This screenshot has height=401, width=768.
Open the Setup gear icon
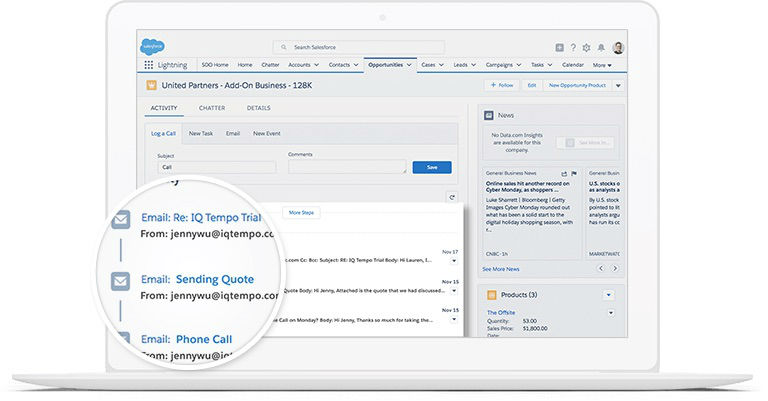tap(586, 47)
